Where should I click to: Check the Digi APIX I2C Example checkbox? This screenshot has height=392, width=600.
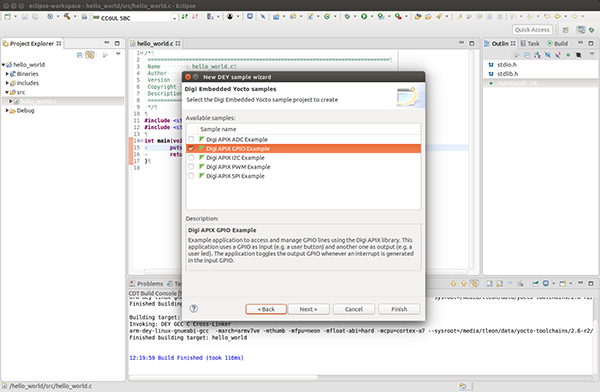(x=191, y=158)
